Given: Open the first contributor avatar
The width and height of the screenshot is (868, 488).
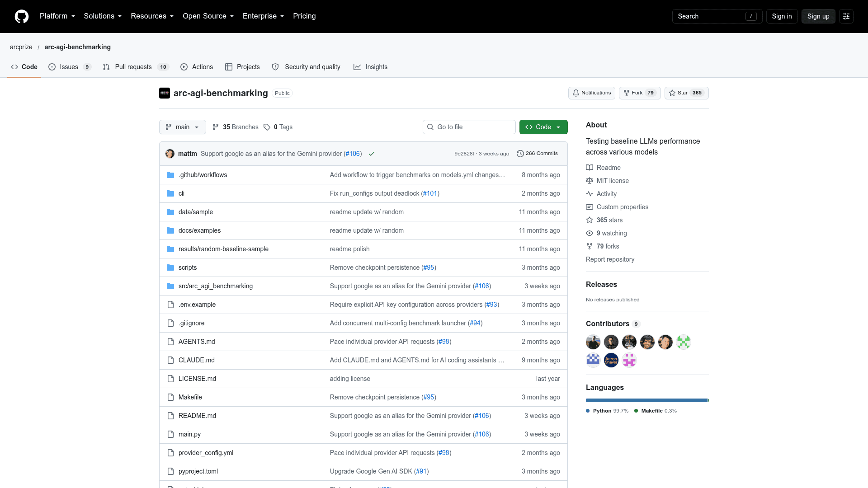Looking at the screenshot, I should point(593,342).
